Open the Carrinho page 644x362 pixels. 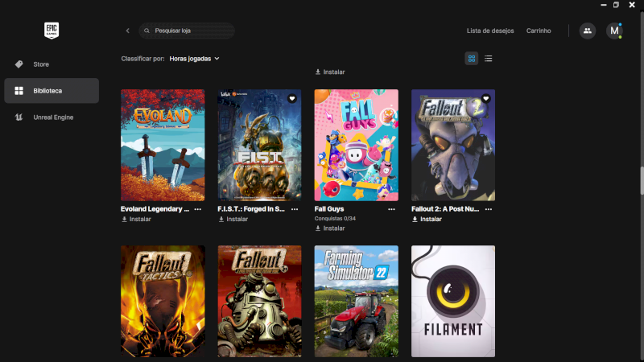(x=539, y=31)
